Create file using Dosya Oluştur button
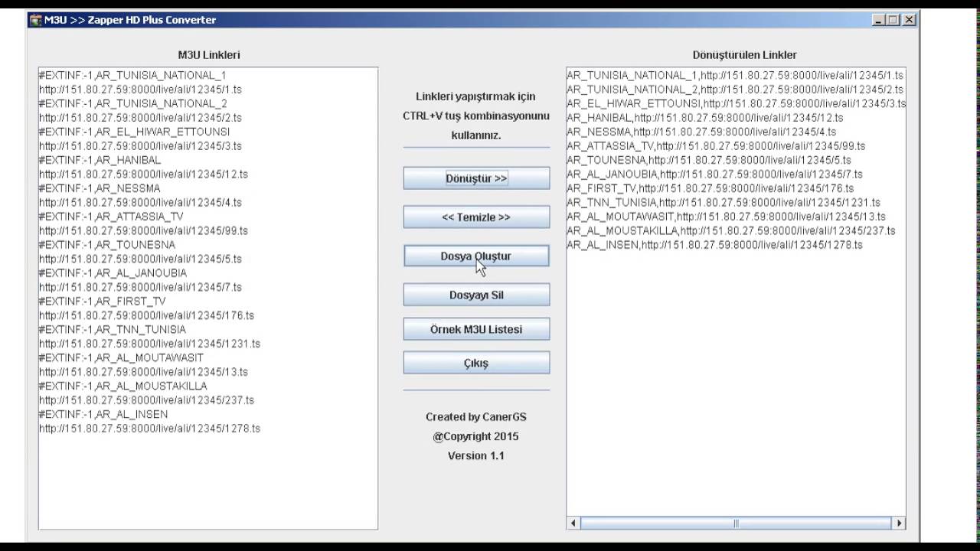The image size is (980, 551). pyautogui.click(x=476, y=256)
